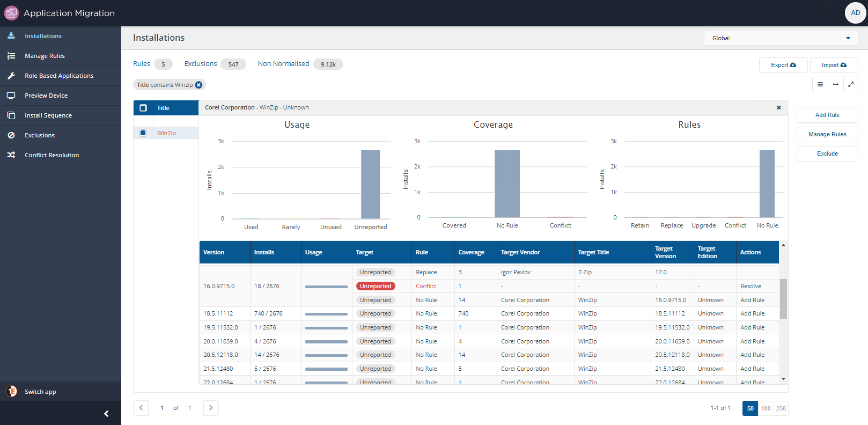Toggle the select-all checkbox in Title header
This screenshot has height=425, width=868.
143,108
